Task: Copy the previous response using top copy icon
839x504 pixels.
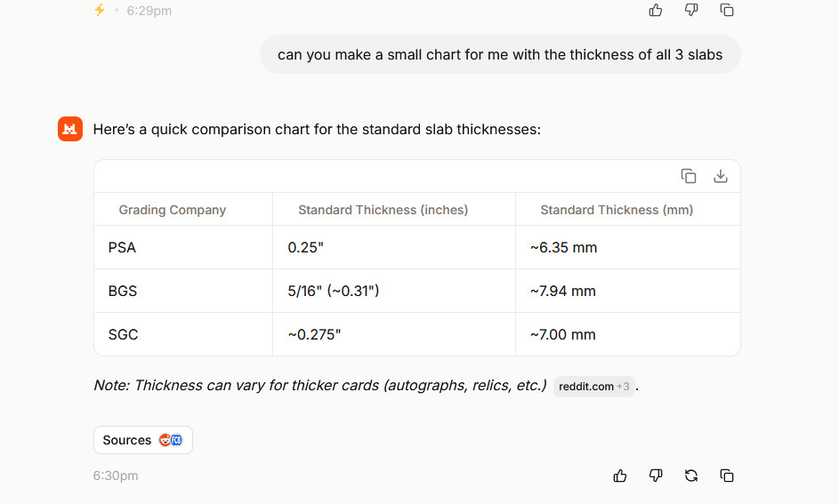Action: (727, 10)
